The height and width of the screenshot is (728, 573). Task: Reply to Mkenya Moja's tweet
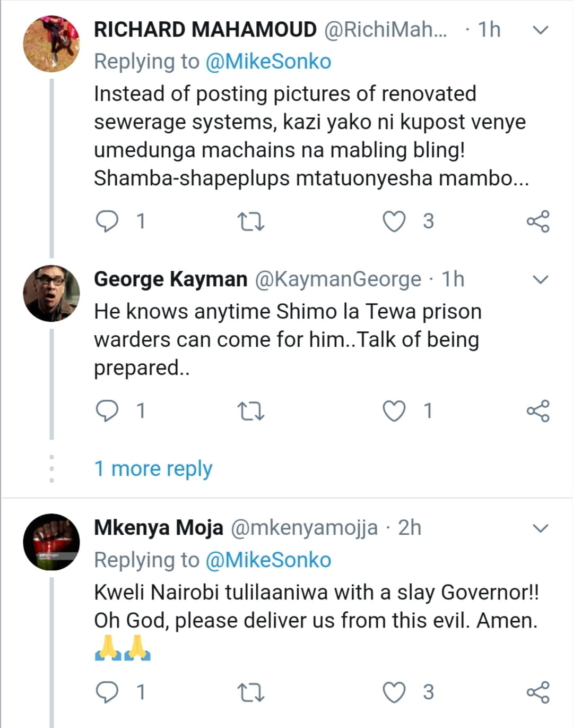[107, 692]
